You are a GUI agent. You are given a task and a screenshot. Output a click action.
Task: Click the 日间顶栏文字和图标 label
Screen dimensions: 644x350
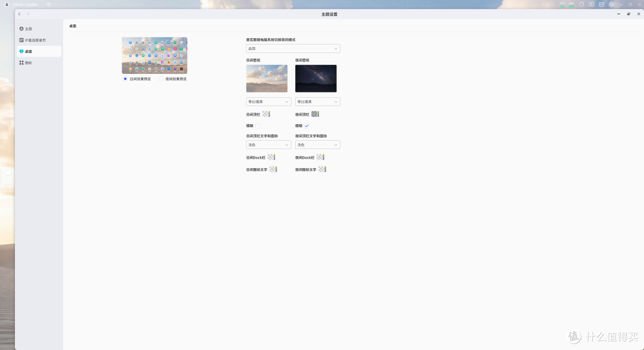[262, 136]
